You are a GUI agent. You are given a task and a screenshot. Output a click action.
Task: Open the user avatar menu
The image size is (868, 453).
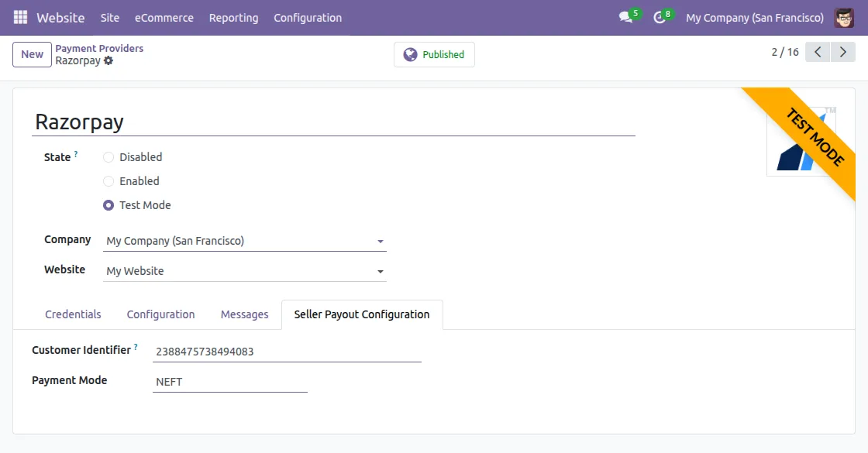[x=846, y=17]
